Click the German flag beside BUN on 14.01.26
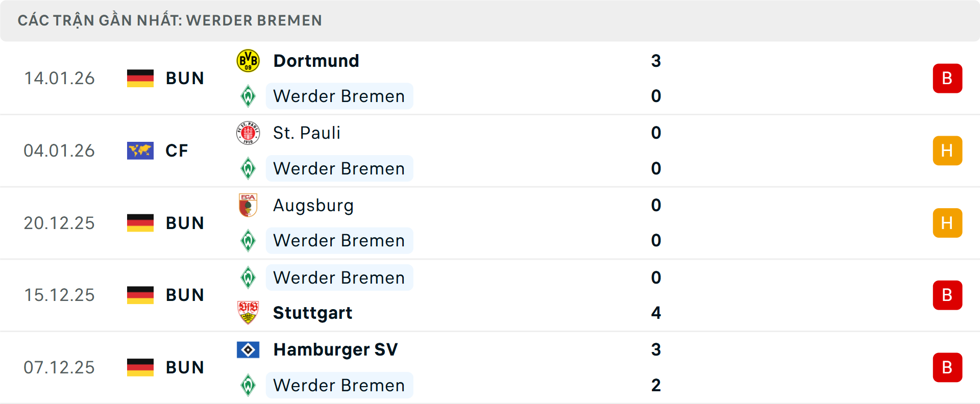Viewport: 980px width, 404px height. [x=140, y=78]
